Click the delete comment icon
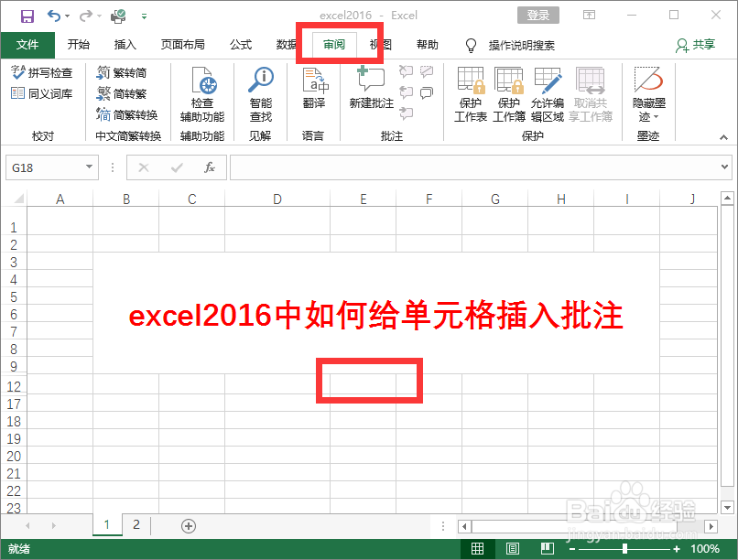Screen dimensions: 738x560 [x=407, y=71]
